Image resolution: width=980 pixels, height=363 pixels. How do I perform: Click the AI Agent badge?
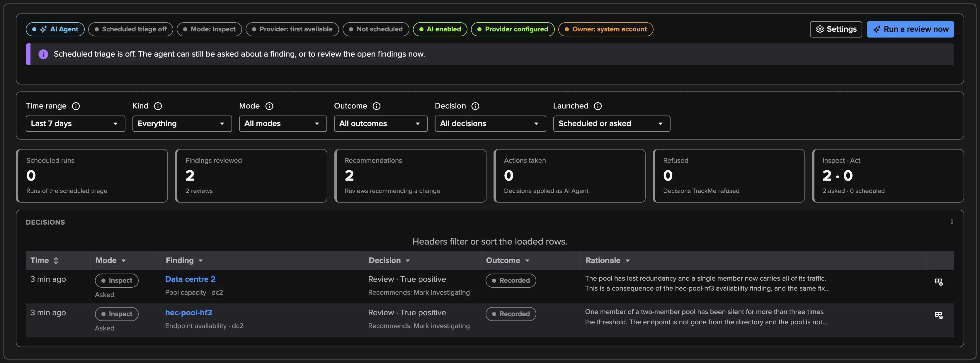(55, 29)
